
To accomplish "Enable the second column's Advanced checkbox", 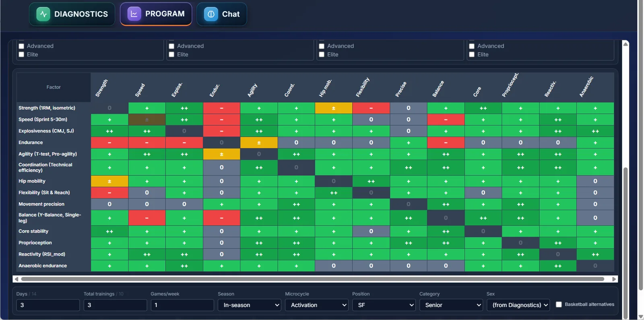I will pyautogui.click(x=171, y=46).
